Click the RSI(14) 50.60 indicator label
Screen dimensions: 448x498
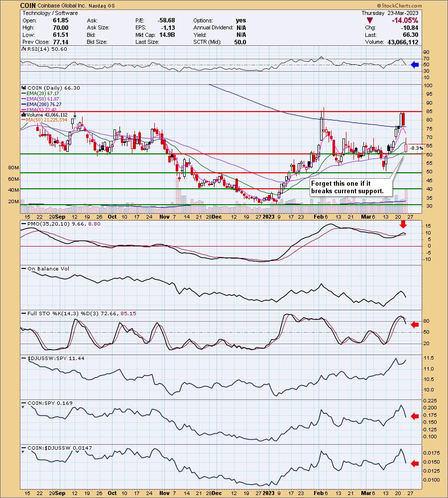[x=47, y=49]
